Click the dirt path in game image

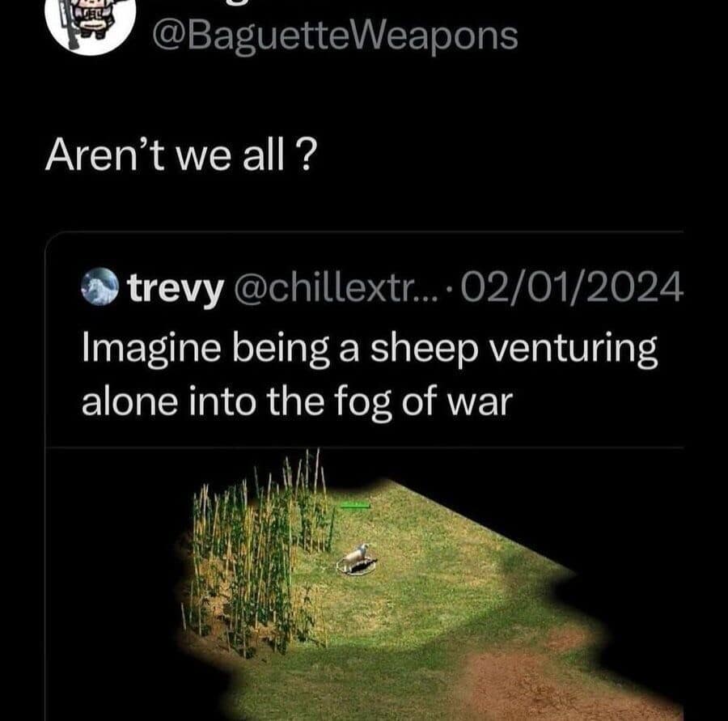pos(548,678)
